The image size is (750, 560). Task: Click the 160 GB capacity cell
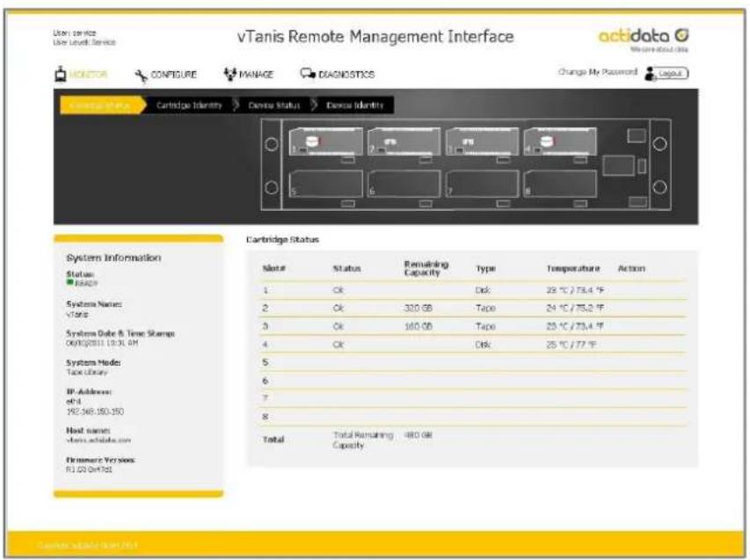418,326
